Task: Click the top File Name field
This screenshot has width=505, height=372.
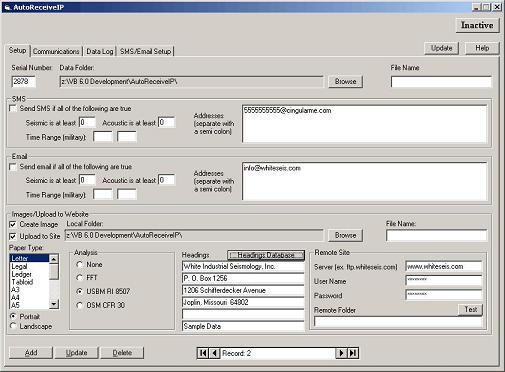Action: 441,82
